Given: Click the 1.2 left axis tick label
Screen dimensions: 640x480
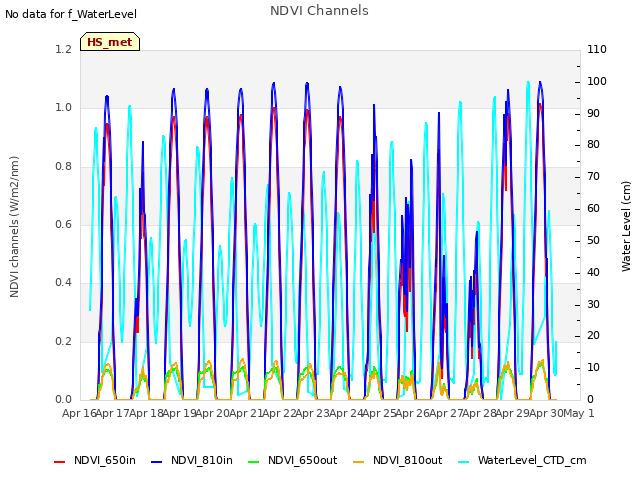Looking at the screenshot, I should (x=63, y=49).
